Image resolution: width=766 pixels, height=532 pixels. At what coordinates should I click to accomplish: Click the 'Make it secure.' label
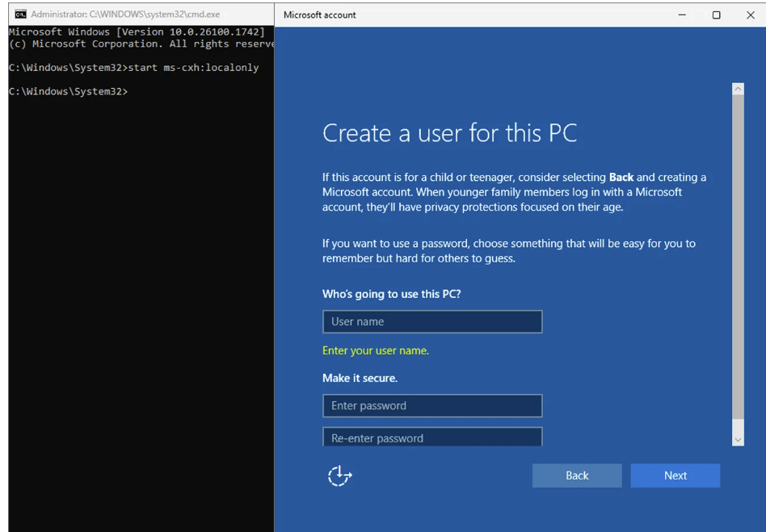(360, 378)
